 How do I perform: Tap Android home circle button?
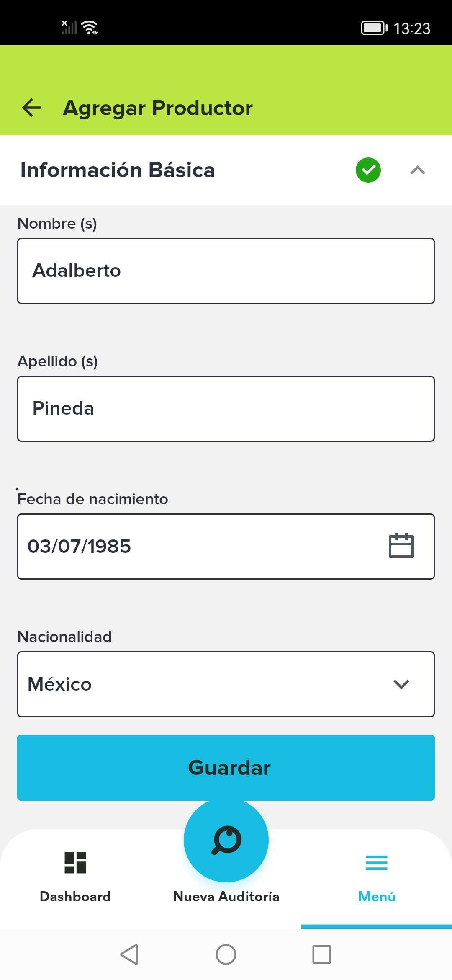click(x=226, y=954)
